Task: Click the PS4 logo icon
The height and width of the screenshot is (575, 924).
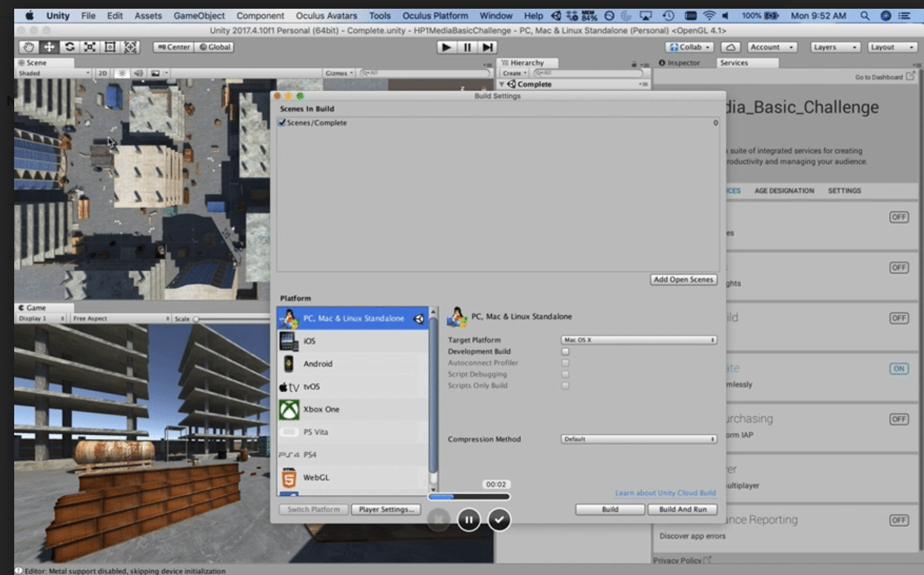Action: (289, 454)
